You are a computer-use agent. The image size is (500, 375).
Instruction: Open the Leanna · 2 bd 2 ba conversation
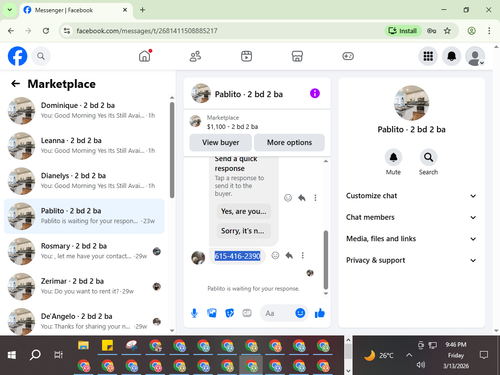point(84,146)
